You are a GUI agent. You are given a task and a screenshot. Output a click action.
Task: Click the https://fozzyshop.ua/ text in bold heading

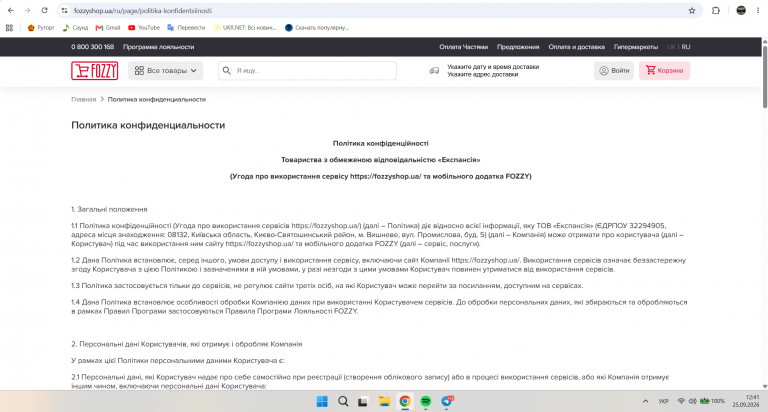pos(385,176)
